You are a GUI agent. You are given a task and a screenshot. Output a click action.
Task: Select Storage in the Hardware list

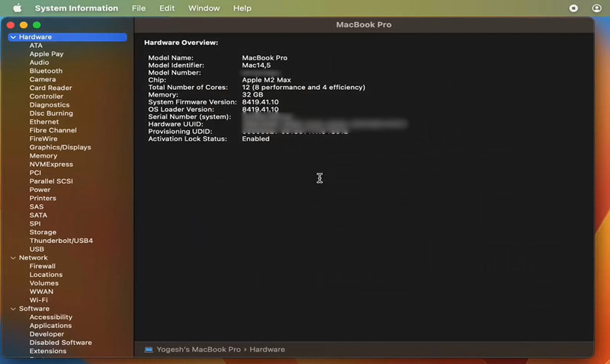pos(43,232)
